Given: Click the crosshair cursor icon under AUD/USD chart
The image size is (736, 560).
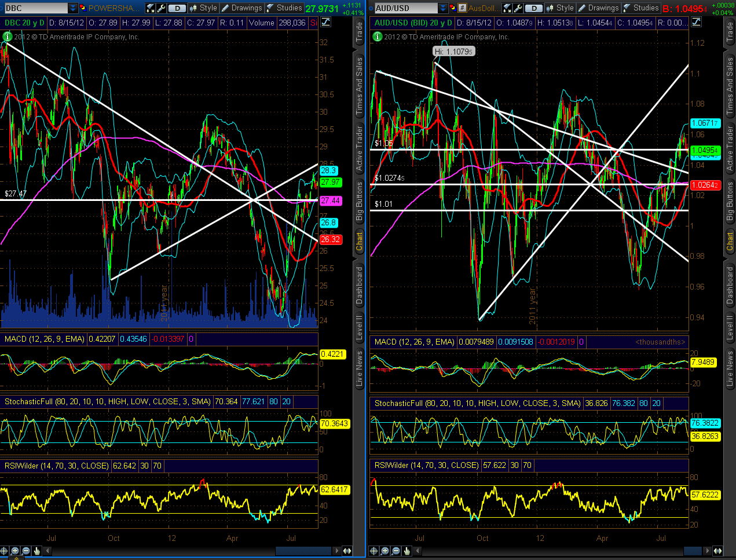Looking at the screenshot, I should (374, 551).
